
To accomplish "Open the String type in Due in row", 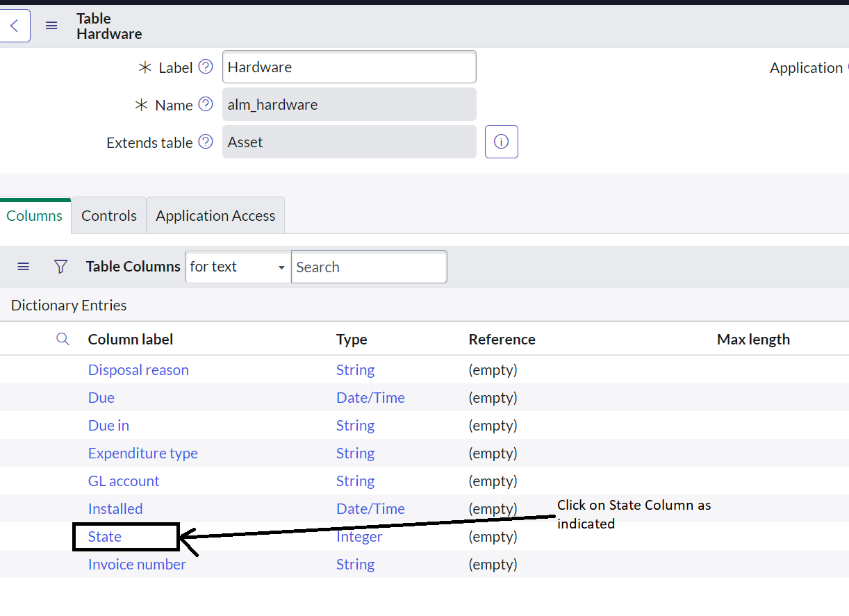I will pyautogui.click(x=355, y=426).
